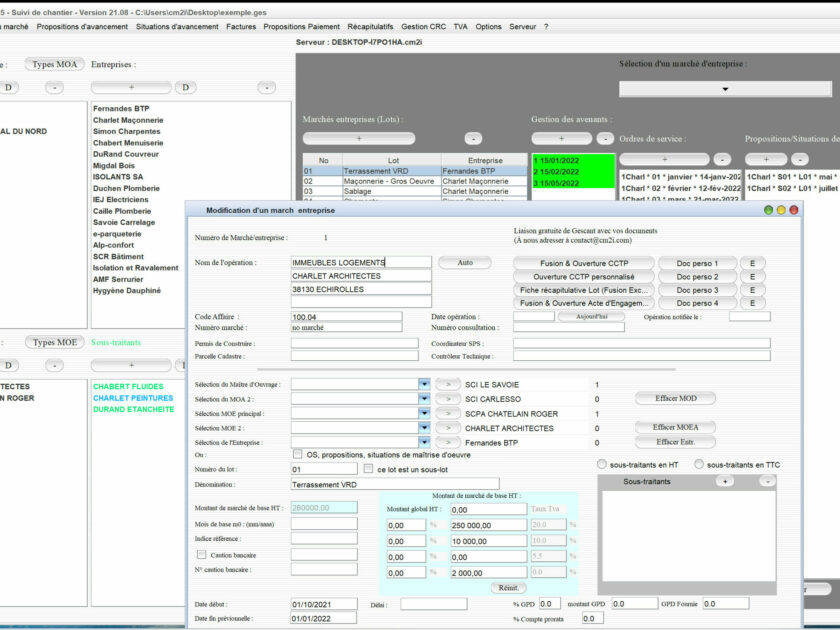Click the arrow button beside CHARLET ARCHITECTES
The height and width of the screenshot is (630, 840).
pos(448,428)
